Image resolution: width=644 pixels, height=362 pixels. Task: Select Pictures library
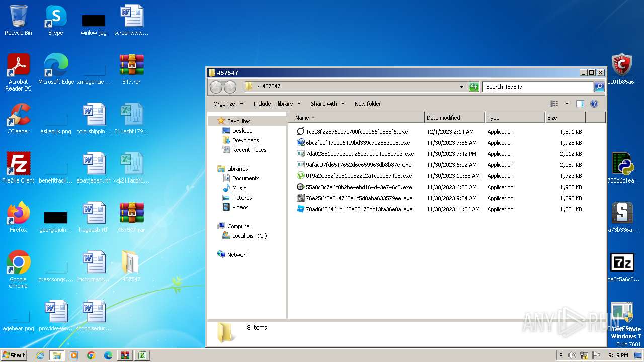click(242, 198)
